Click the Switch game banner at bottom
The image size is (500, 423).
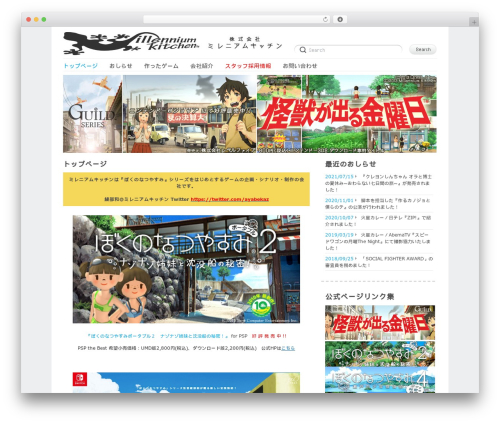[x=186, y=382]
